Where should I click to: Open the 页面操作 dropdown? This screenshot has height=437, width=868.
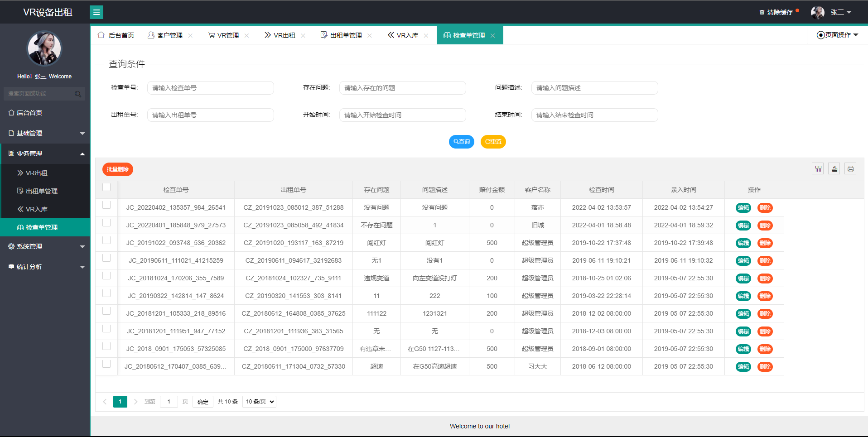click(837, 35)
